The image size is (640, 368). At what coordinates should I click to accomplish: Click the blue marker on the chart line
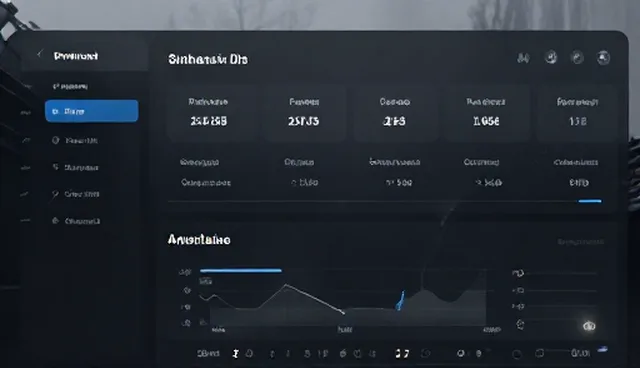point(401,300)
